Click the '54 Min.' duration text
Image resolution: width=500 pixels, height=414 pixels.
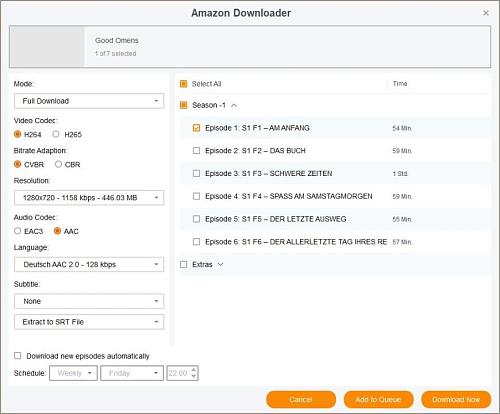click(x=402, y=128)
